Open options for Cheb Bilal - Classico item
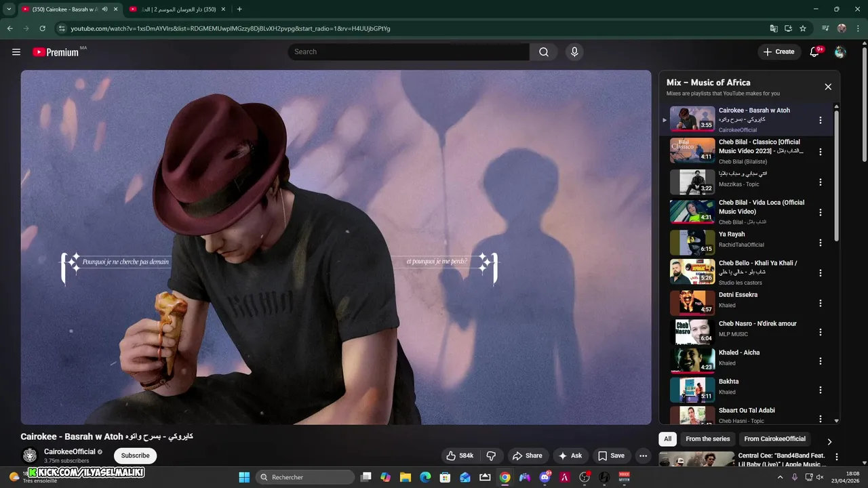Viewport: 868px width, 488px height. [x=820, y=152]
